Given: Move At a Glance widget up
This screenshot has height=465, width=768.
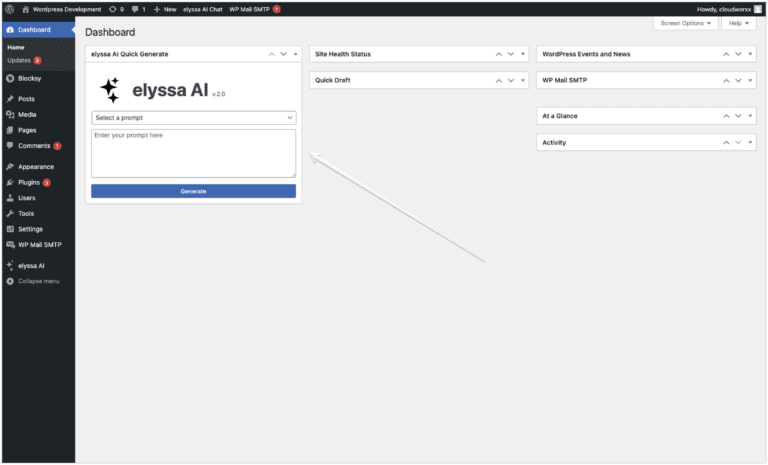Looking at the screenshot, I should pos(726,116).
